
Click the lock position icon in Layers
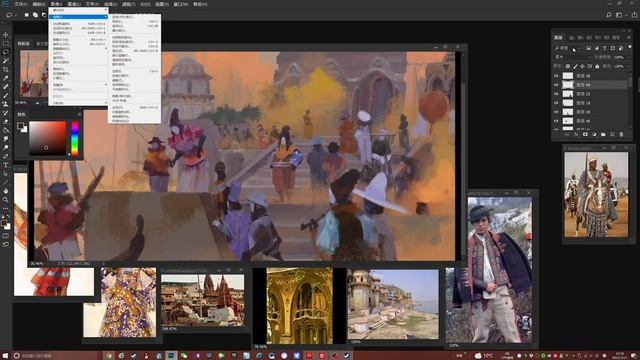pyautogui.click(x=582, y=66)
